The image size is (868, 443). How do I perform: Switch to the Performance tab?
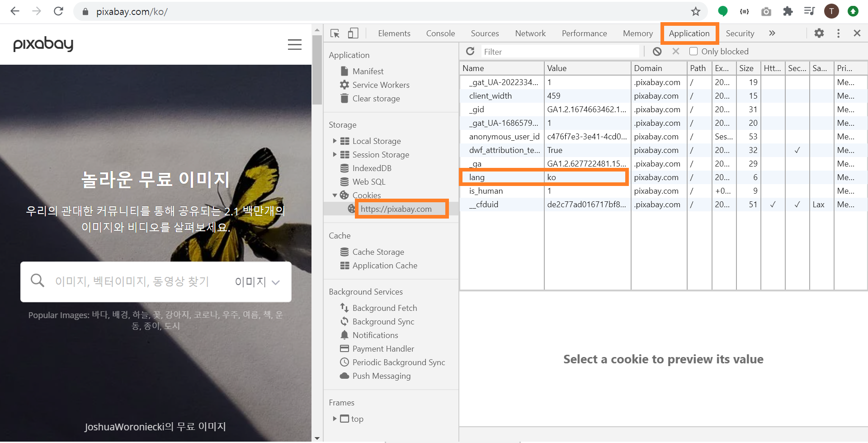click(584, 33)
